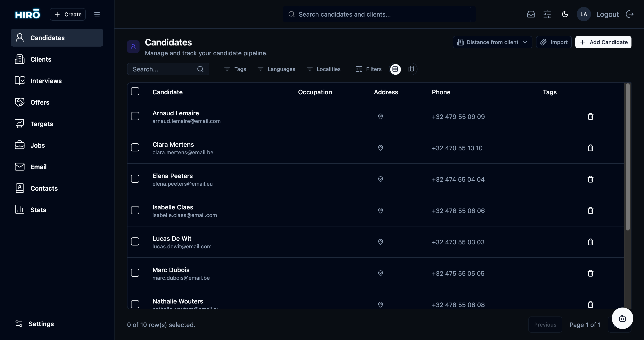Switch to map view
Image resolution: width=644 pixels, height=340 pixels.
pyautogui.click(x=411, y=69)
